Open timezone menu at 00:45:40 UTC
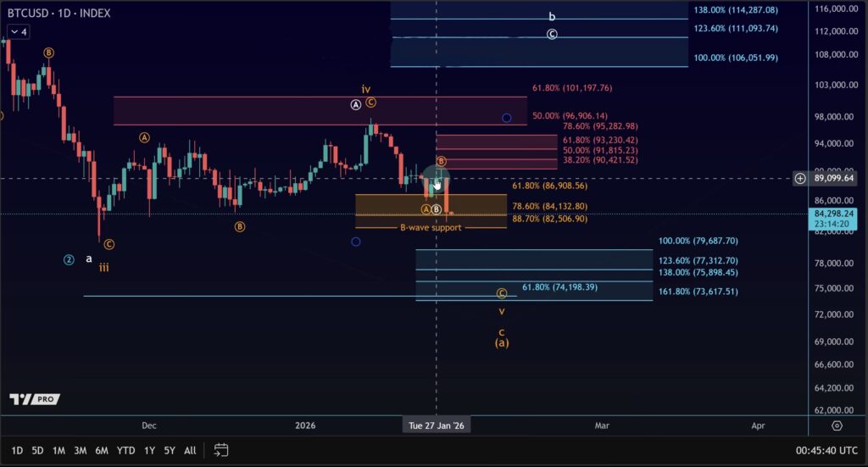This screenshot has width=868, height=467. 826,449
